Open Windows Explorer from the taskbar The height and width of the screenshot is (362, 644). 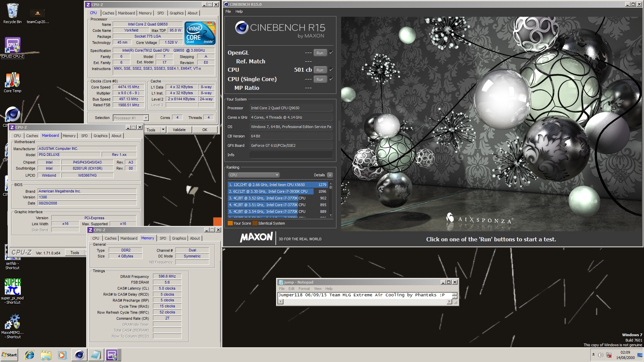[46, 355]
